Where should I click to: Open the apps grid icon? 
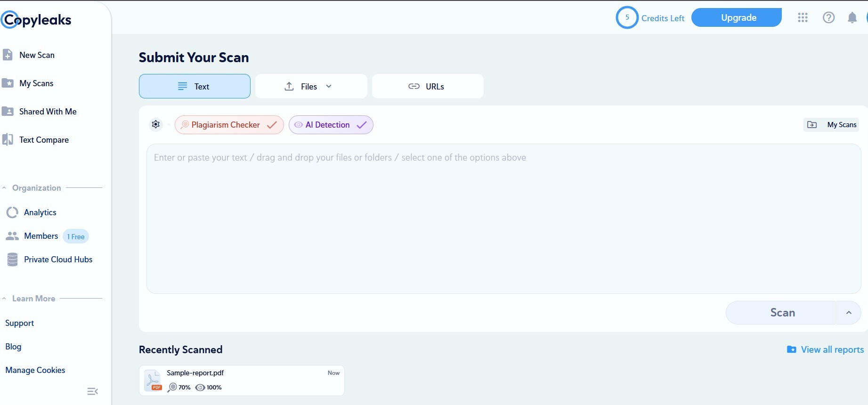pyautogui.click(x=803, y=17)
